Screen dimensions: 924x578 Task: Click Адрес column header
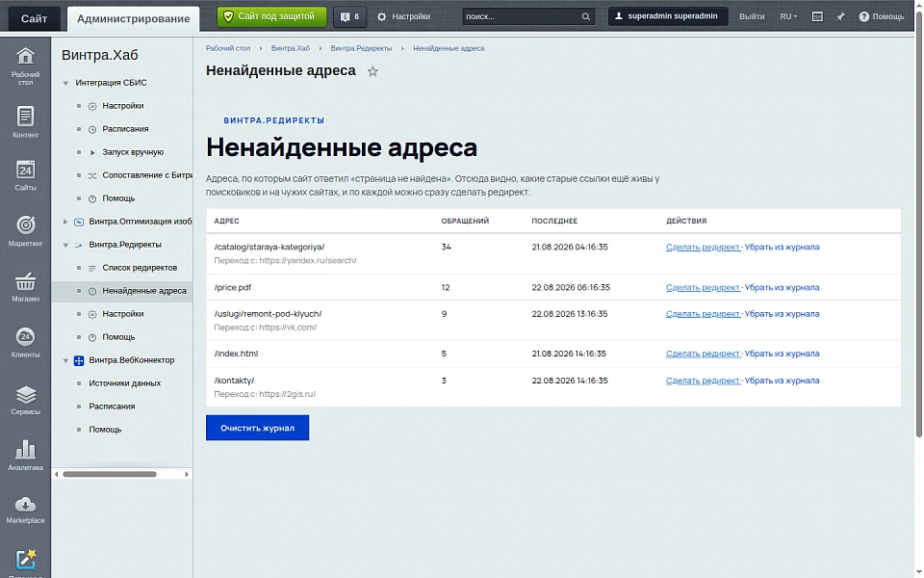(x=227, y=221)
